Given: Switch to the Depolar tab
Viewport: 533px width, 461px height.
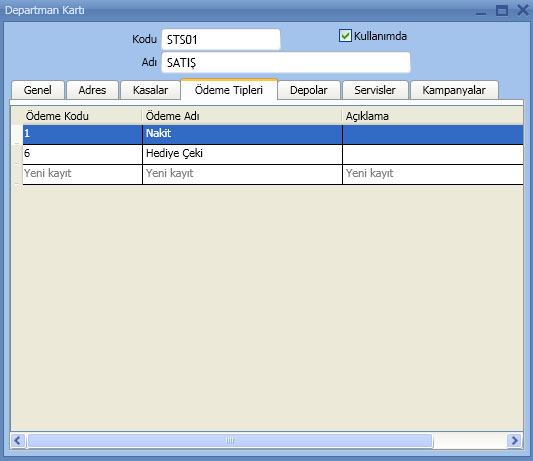Looking at the screenshot, I should 309,90.
